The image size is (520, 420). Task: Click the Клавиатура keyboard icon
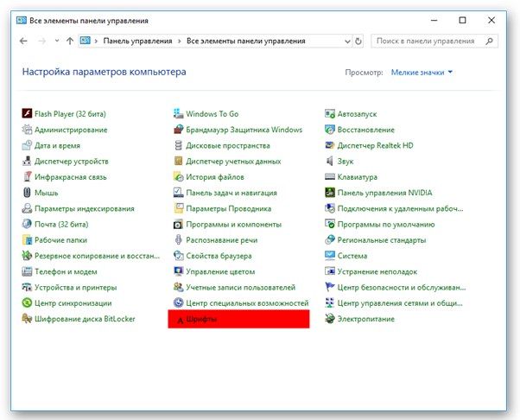[x=330, y=176]
